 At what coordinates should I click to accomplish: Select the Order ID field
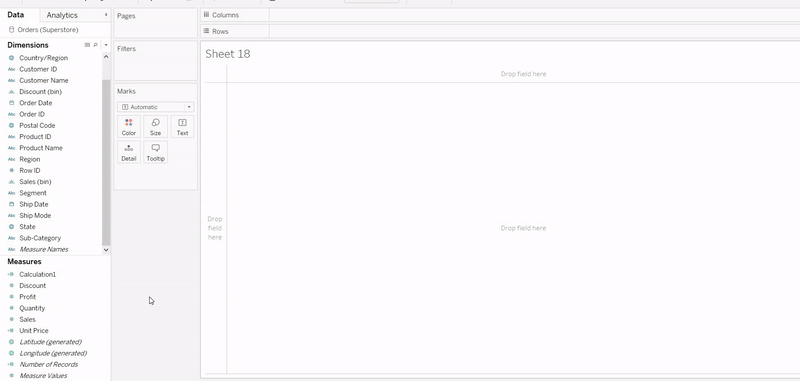tap(32, 114)
